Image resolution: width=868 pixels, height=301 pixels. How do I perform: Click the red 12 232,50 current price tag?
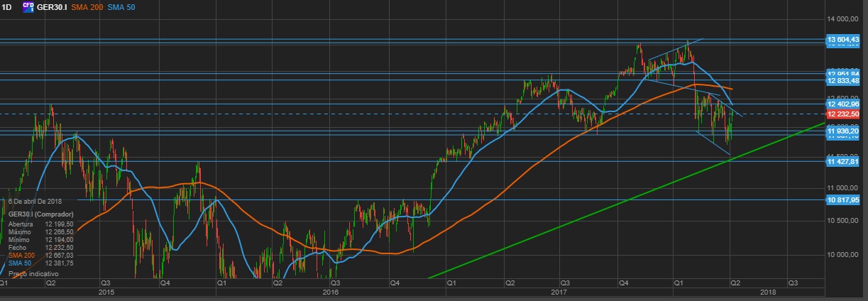pos(842,114)
